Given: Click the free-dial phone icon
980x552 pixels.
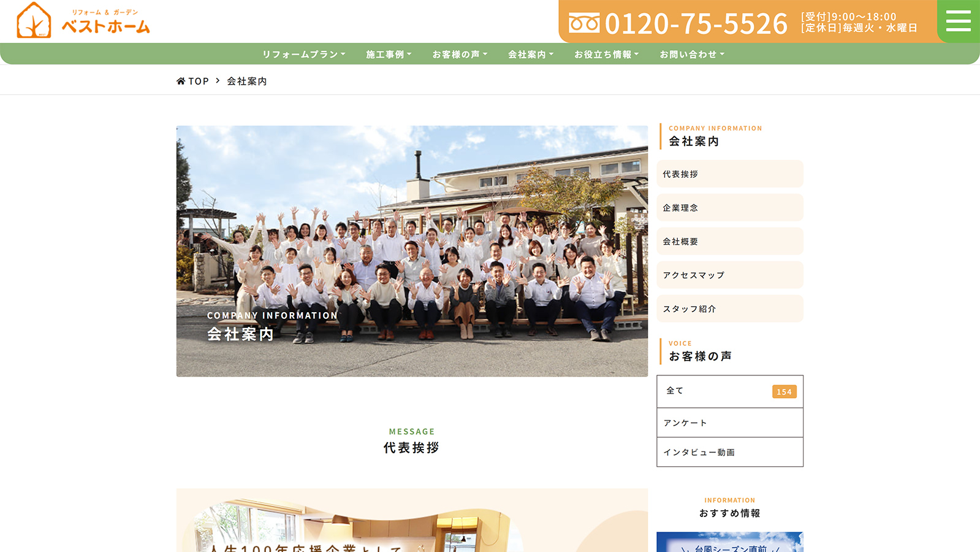Looking at the screenshot, I should coord(583,23).
